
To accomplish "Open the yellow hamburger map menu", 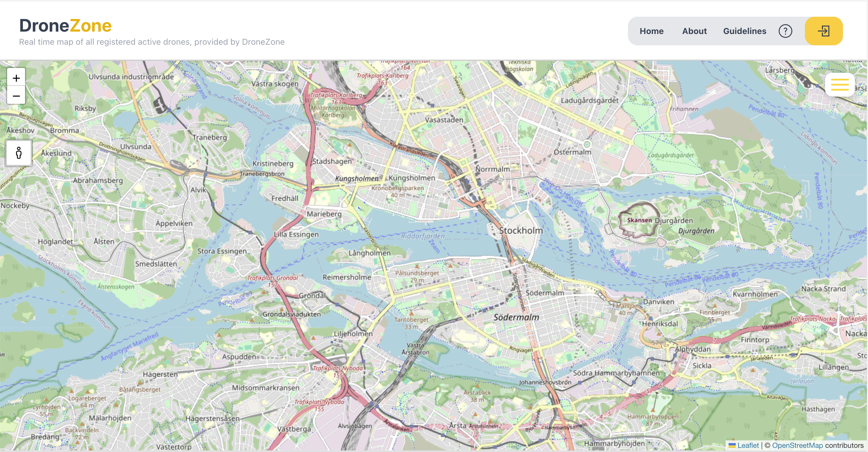I will (x=839, y=85).
